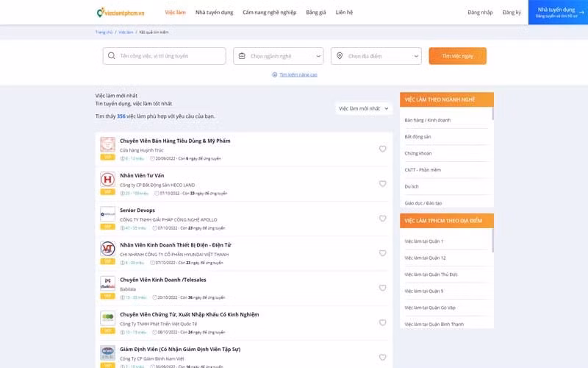Click company name Babilala
Viewport: 588px width, 368px height.
[128, 289]
